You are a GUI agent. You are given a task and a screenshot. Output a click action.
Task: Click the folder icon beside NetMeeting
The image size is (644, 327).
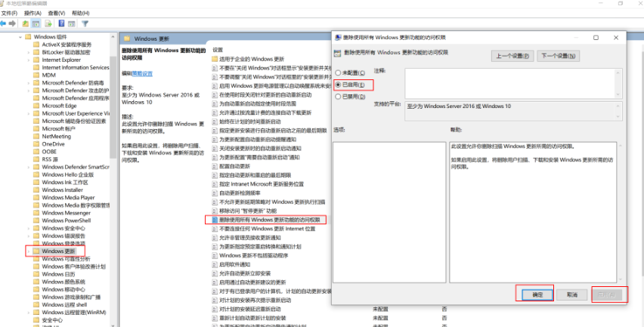pyautogui.click(x=36, y=136)
